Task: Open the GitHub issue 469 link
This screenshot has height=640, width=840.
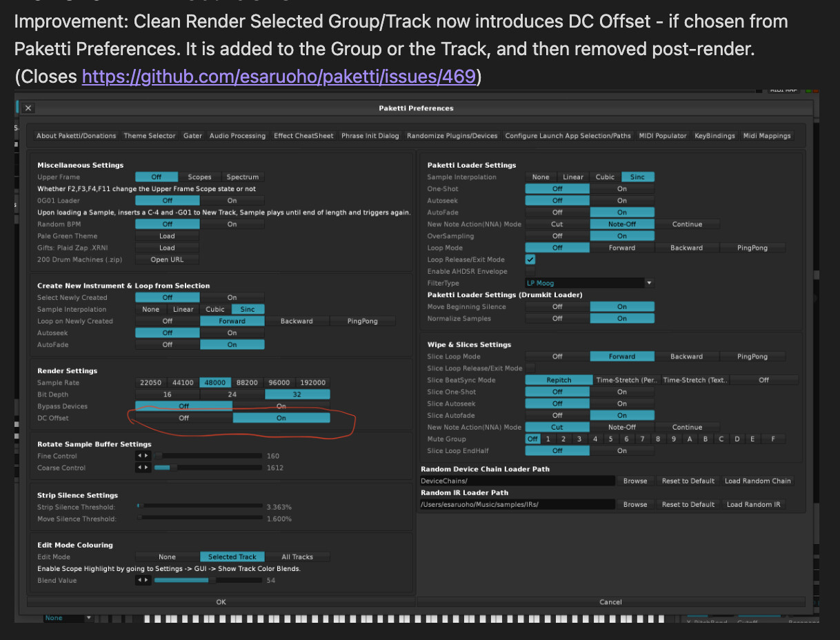Action: click(x=279, y=77)
